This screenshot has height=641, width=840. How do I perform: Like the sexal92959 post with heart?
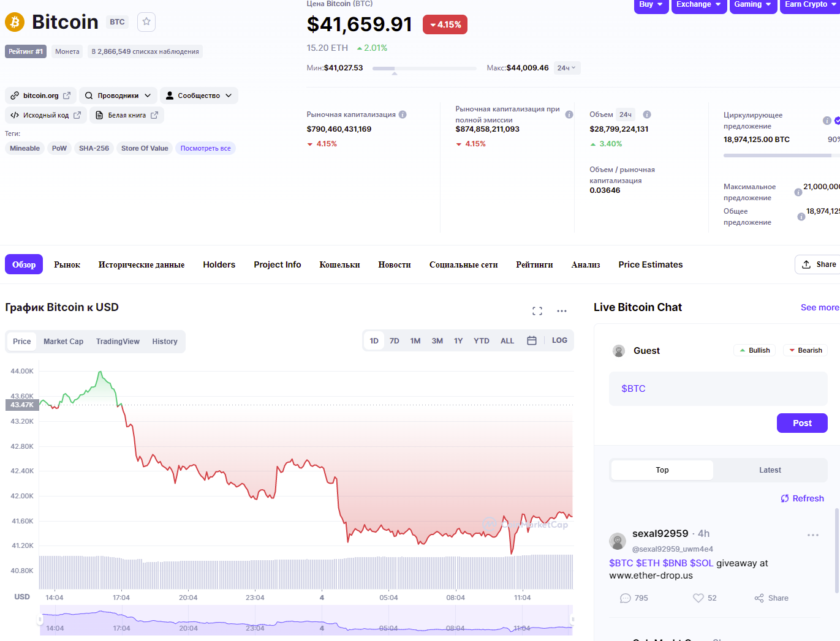tap(698, 598)
